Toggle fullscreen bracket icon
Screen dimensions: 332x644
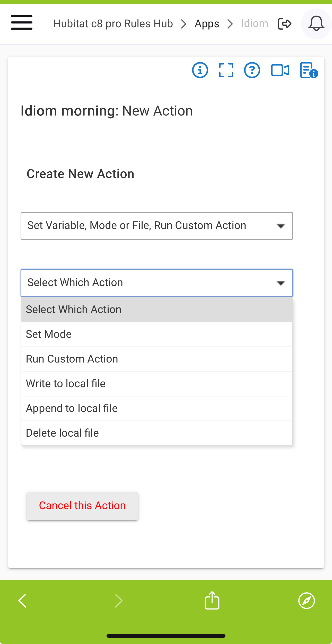(x=226, y=70)
